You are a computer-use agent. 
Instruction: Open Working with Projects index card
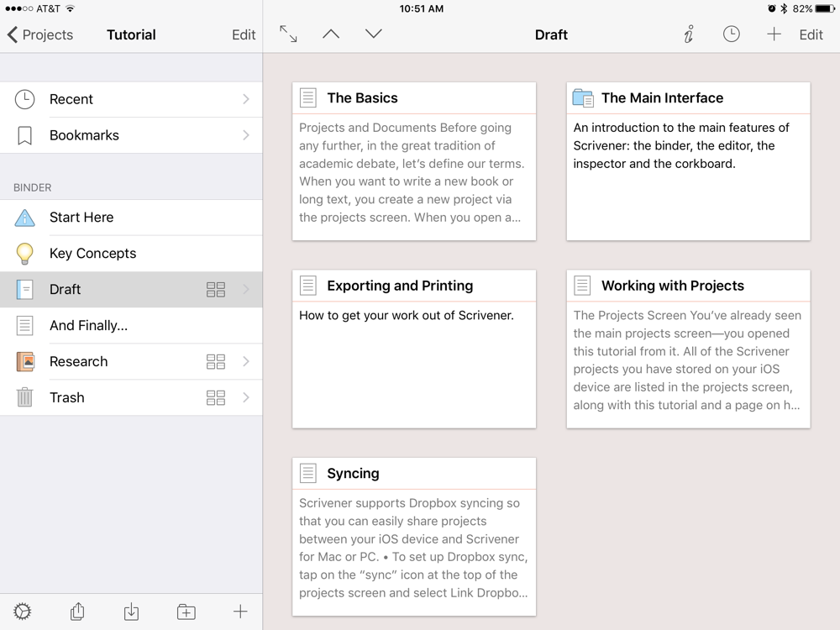[x=689, y=349]
